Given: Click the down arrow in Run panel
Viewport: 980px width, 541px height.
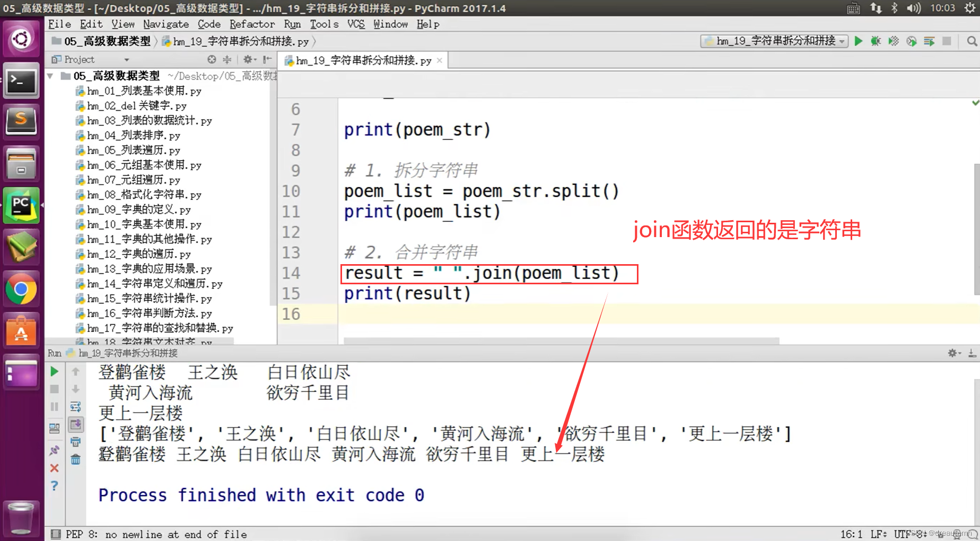Looking at the screenshot, I should [76, 389].
